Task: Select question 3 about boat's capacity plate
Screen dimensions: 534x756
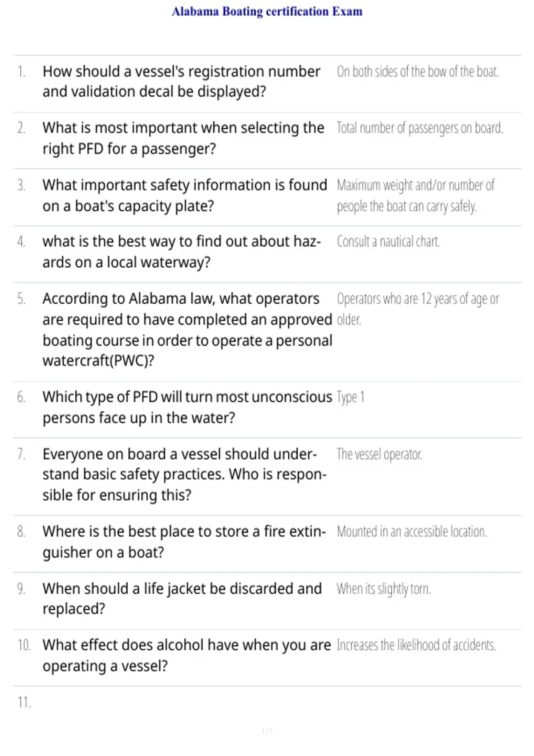Action: [x=185, y=195]
